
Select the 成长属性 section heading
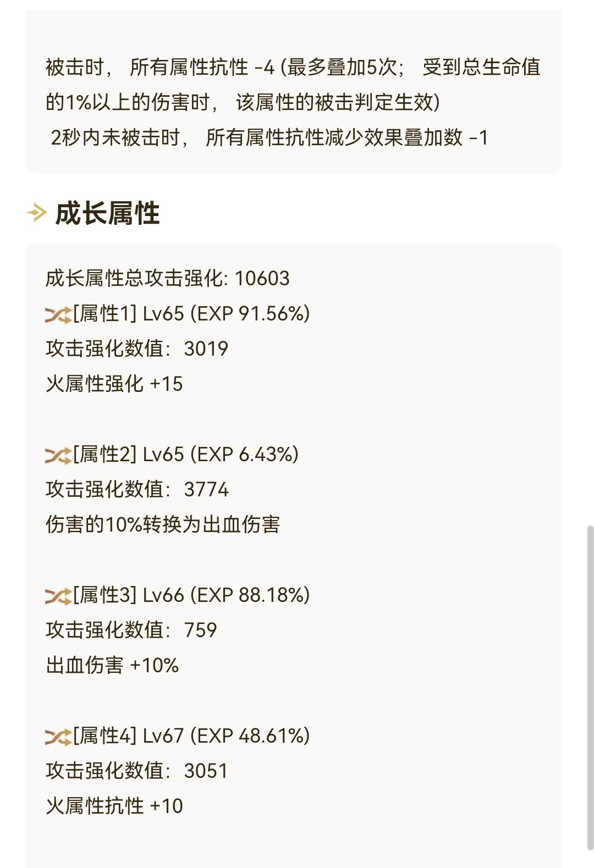107,213
